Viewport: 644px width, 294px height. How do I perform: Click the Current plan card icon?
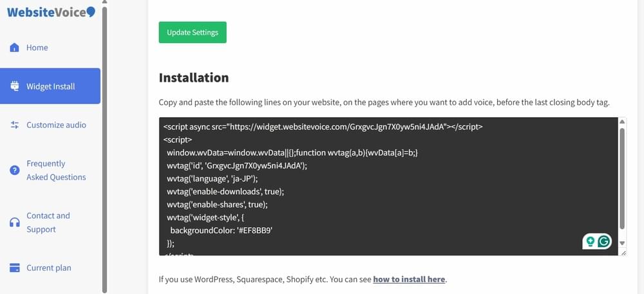point(14,268)
